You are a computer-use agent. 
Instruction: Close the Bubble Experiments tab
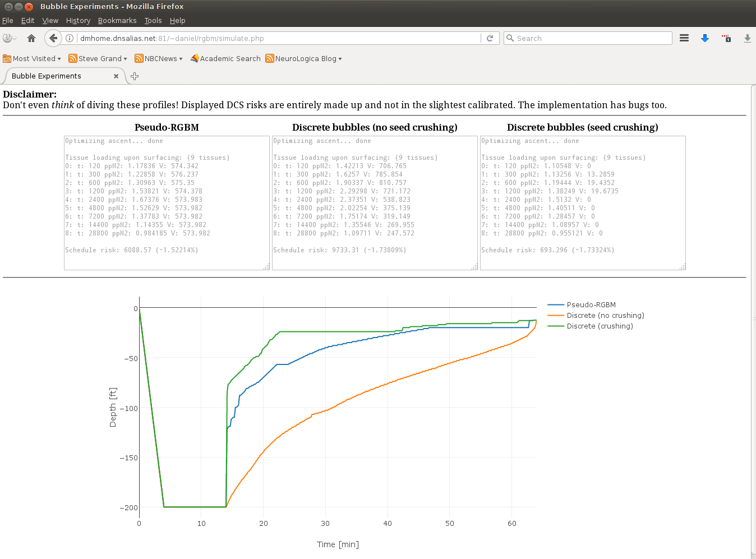pyautogui.click(x=116, y=76)
